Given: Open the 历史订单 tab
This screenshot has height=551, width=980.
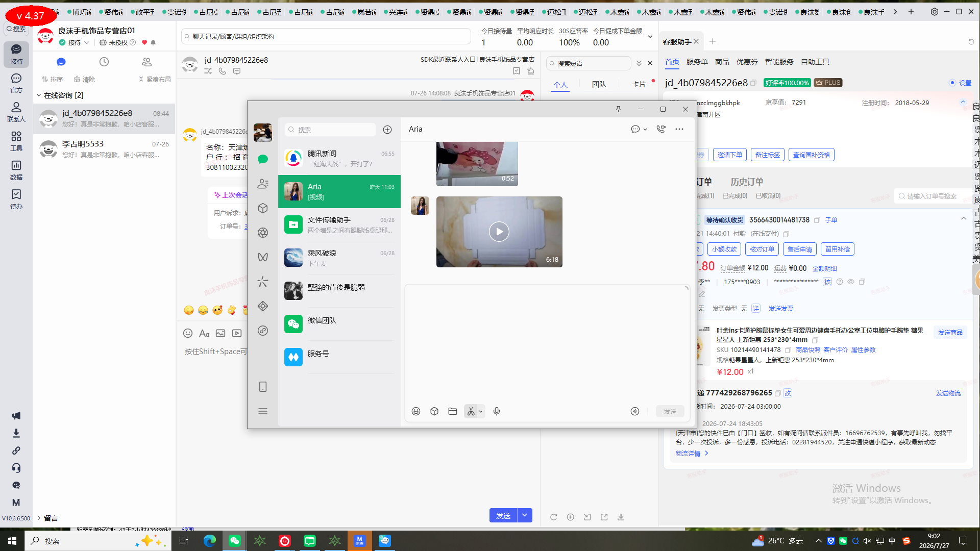Looking at the screenshot, I should pyautogui.click(x=747, y=182).
